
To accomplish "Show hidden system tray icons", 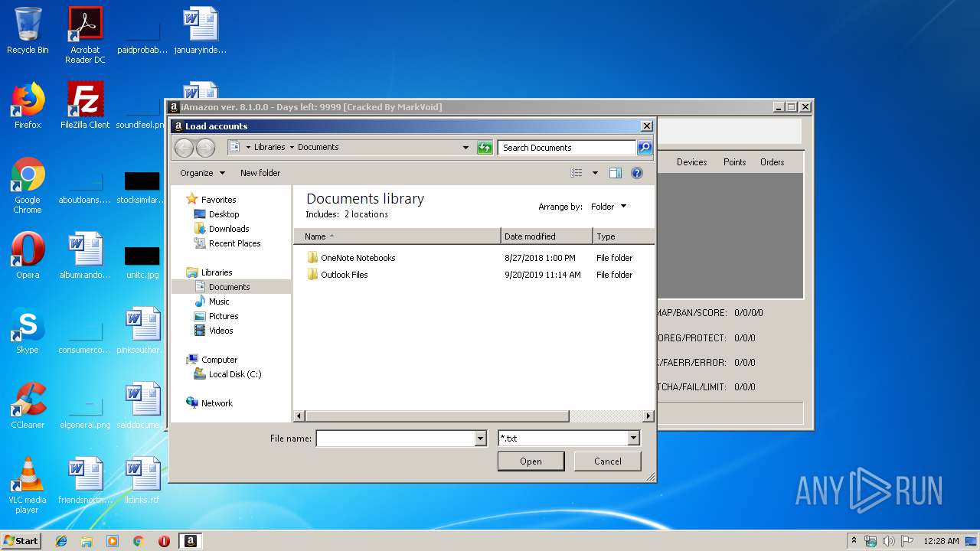I will (x=854, y=541).
